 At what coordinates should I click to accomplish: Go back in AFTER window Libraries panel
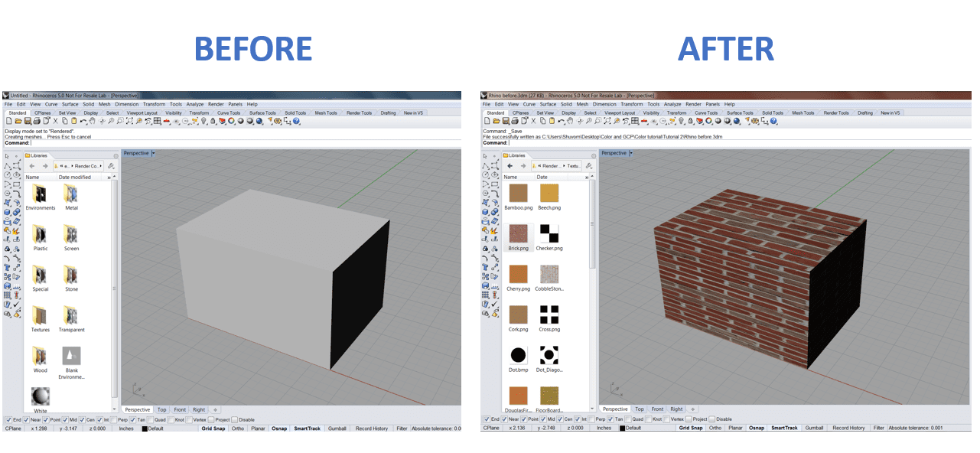[x=510, y=166]
